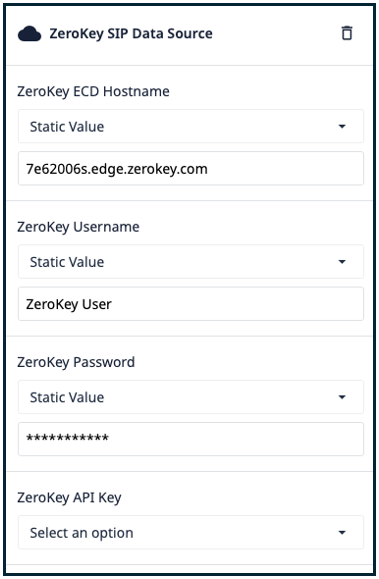Click the 'ZeroKey API Key' label
Image resolution: width=379 pixels, height=579 pixels.
pyautogui.click(x=69, y=497)
